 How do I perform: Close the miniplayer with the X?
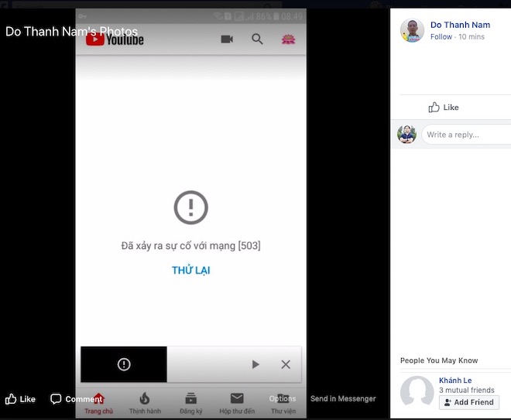[x=286, y=364]
